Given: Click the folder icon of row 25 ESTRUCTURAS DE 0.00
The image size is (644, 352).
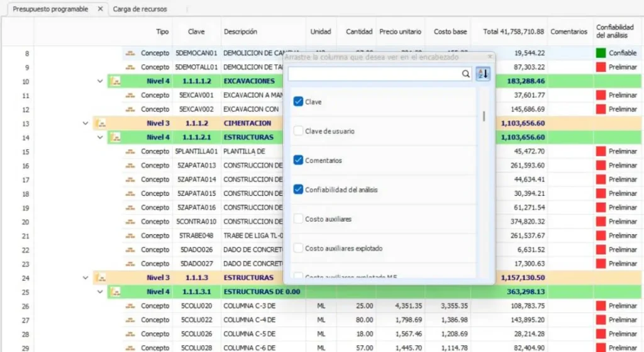Looking at the screenshot, I should (x=115, y=292).
